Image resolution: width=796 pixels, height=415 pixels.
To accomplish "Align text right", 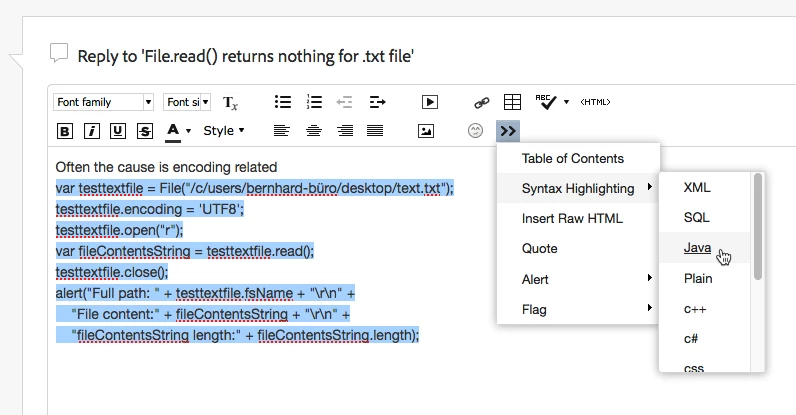I will [345, 131].
